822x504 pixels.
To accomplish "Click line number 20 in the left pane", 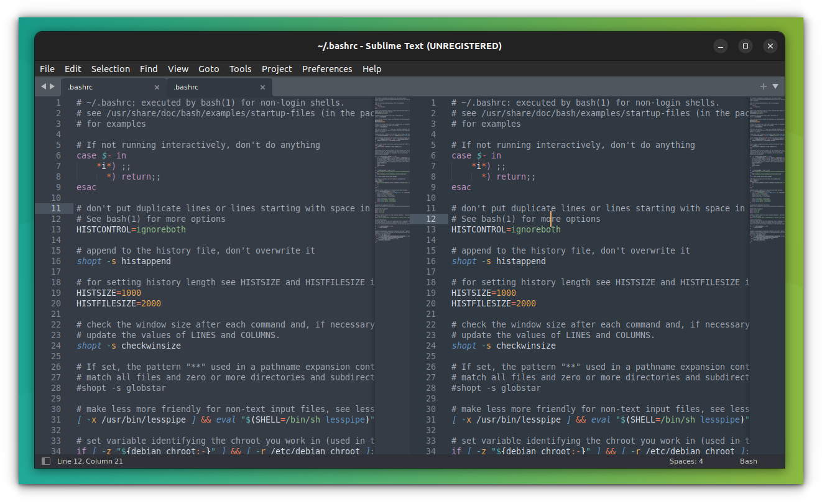I will pyautogui.click(x=56, y=303).
